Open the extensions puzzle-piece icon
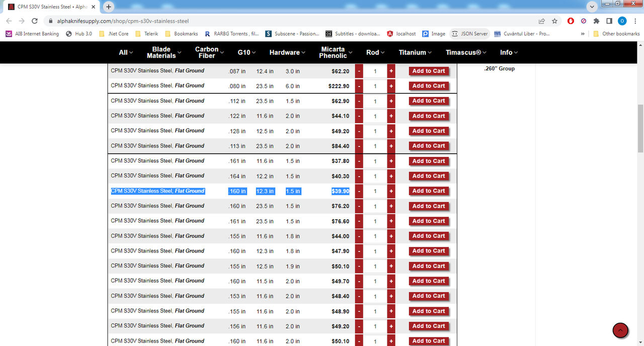Screen dimensions: 644x346 click(596, 21)
